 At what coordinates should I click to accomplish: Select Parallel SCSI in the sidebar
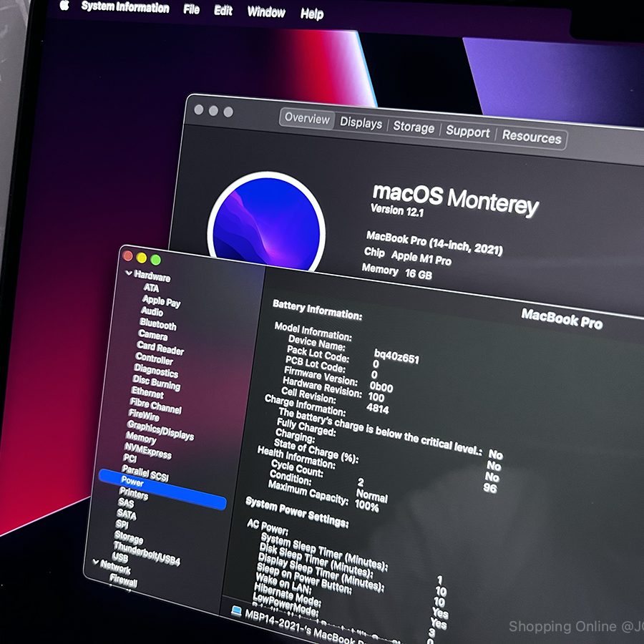tap(145, 474)
